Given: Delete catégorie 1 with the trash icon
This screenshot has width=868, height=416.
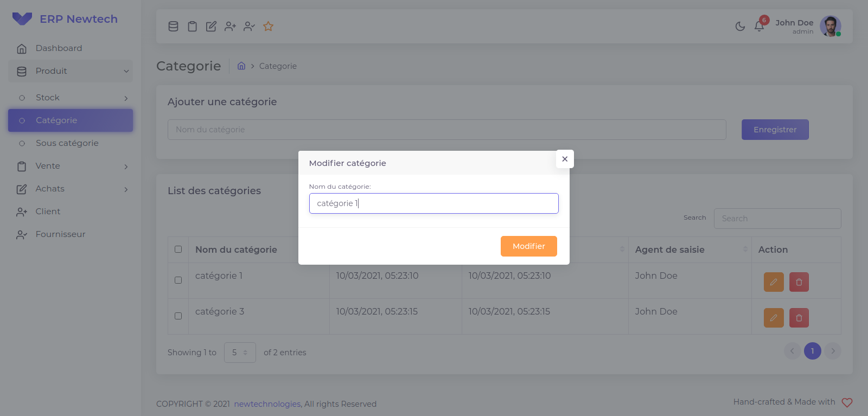Looking at the screenshot, I should point(799,282).
